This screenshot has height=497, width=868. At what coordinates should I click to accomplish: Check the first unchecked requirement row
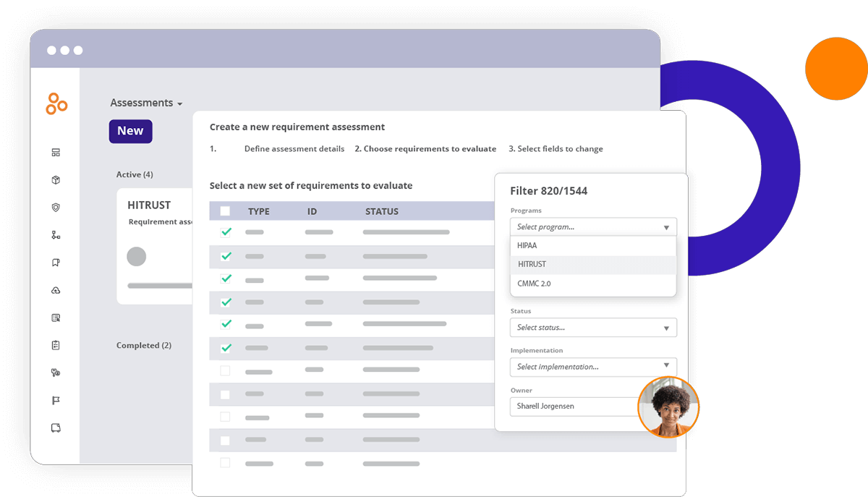225,370
